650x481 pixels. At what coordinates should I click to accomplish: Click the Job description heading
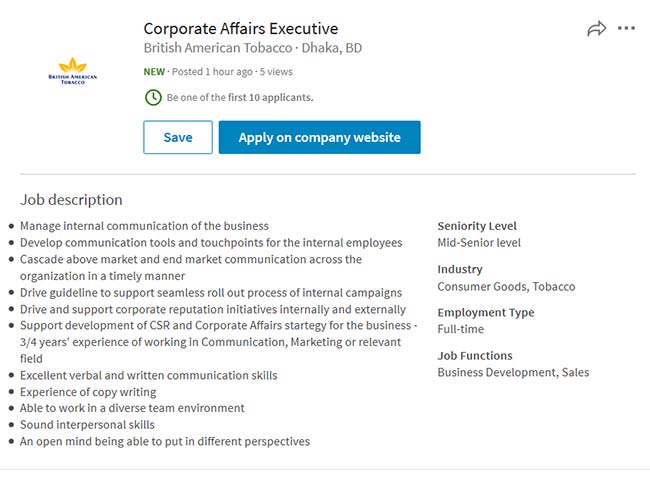pos(71,200)
